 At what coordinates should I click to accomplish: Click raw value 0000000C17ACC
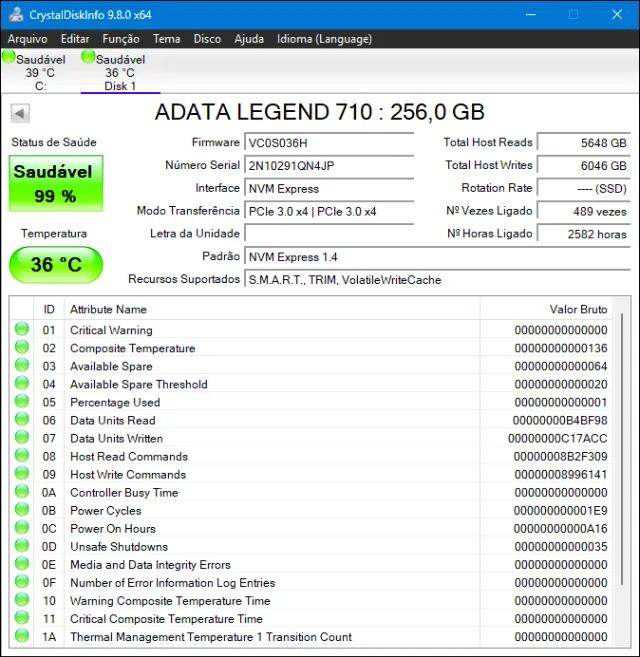557,438
